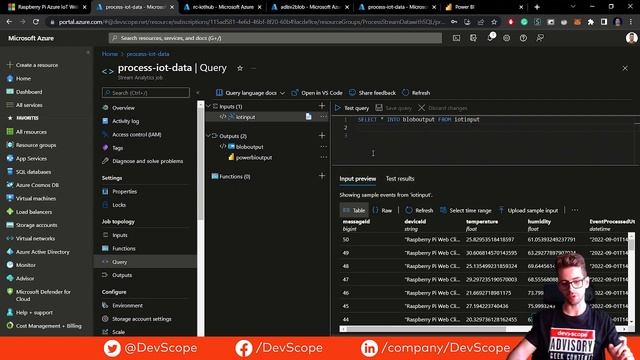
Task: Open the Help question mark icon
Action: coord(523,38)
